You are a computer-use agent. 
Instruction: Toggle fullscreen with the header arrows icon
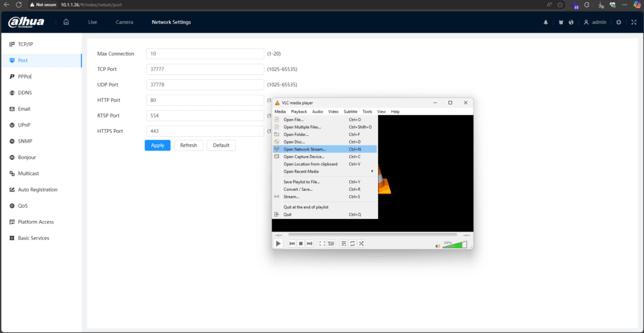coord(634,22)
